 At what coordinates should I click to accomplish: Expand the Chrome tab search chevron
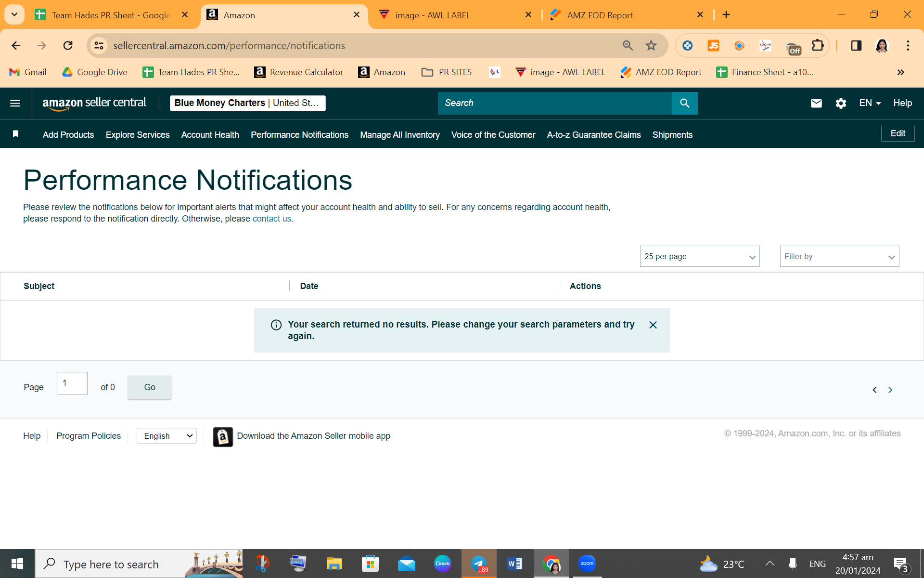point(14,14)
